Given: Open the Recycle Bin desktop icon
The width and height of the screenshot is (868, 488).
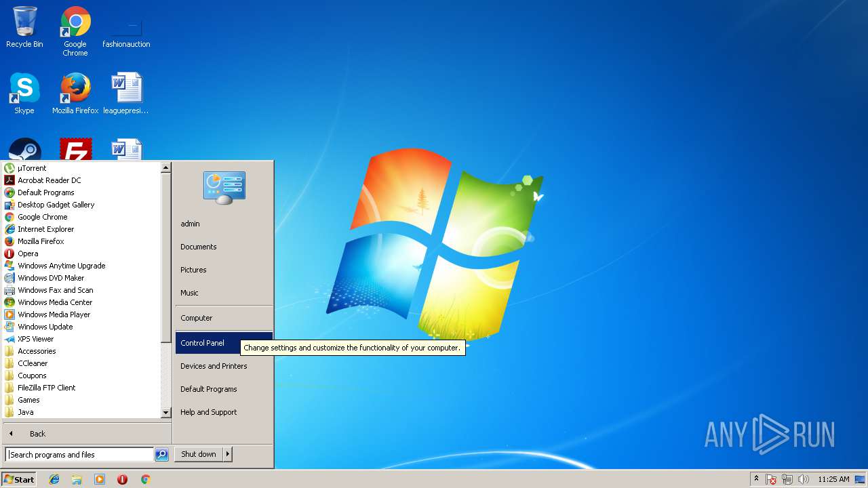Looking at the screenshot, I should coord(24,27).
